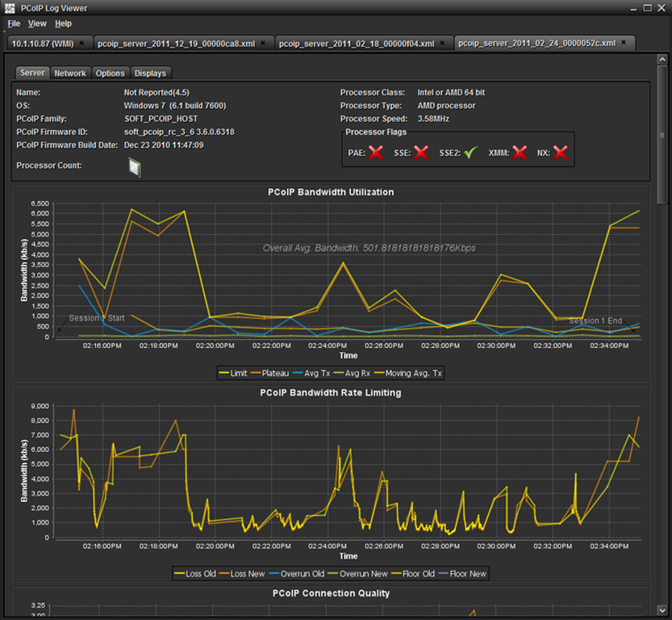Open the View menu
The width and height of the screenshot is (672, 620).
pyautogui.click(x=37, y=23)
